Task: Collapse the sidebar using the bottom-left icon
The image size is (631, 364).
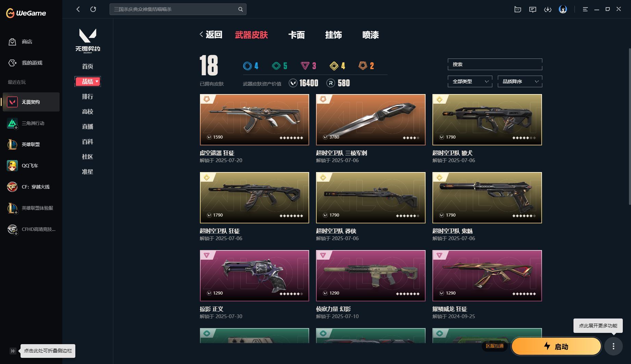Action: click(13, 351)
